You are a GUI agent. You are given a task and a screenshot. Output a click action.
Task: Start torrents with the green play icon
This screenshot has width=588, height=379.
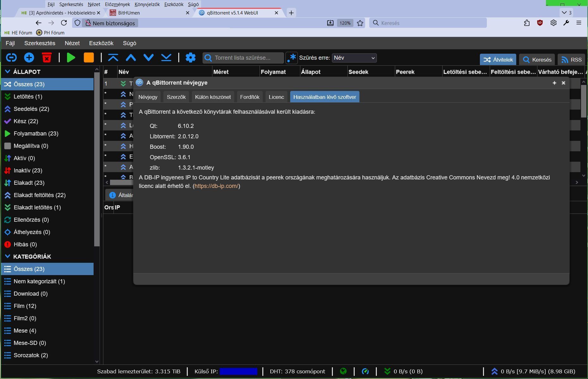pyautogui.click(x=71, y=58)
